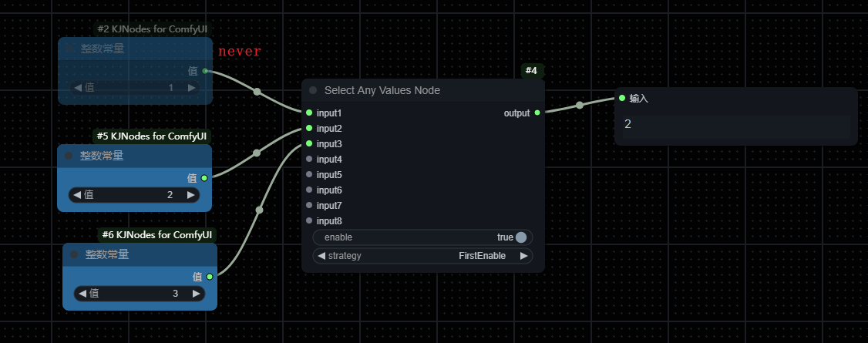The image size is (868, 343).
Task: Click the output text box showing 2
Action: point(736,126)
